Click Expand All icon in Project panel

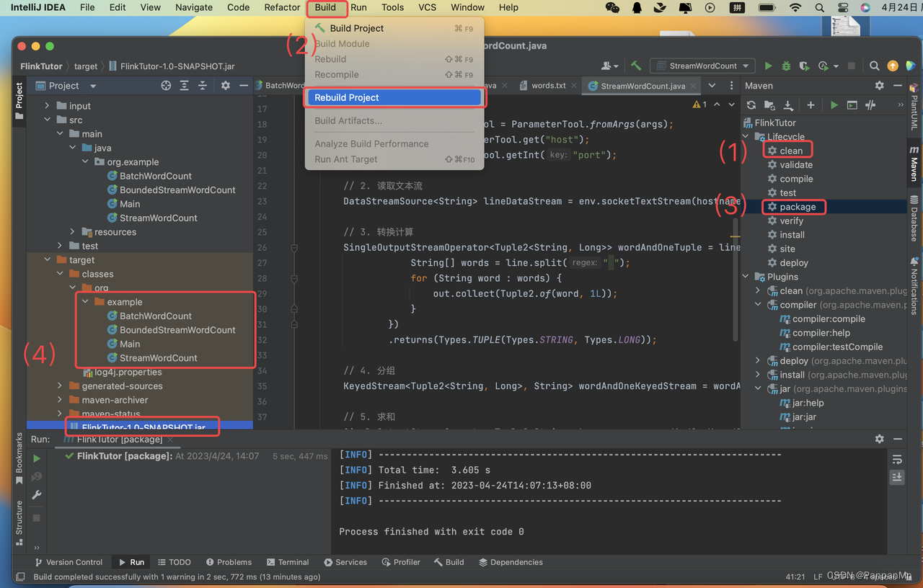point(185,85)
